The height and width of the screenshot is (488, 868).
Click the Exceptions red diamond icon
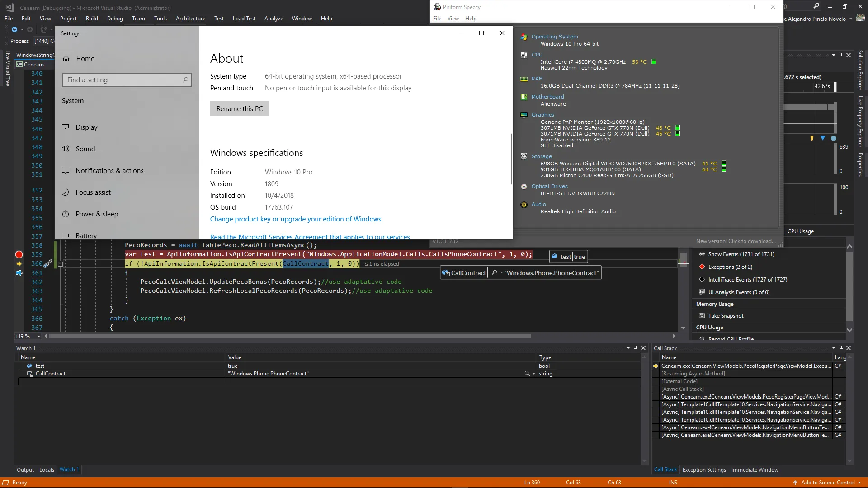702,267
